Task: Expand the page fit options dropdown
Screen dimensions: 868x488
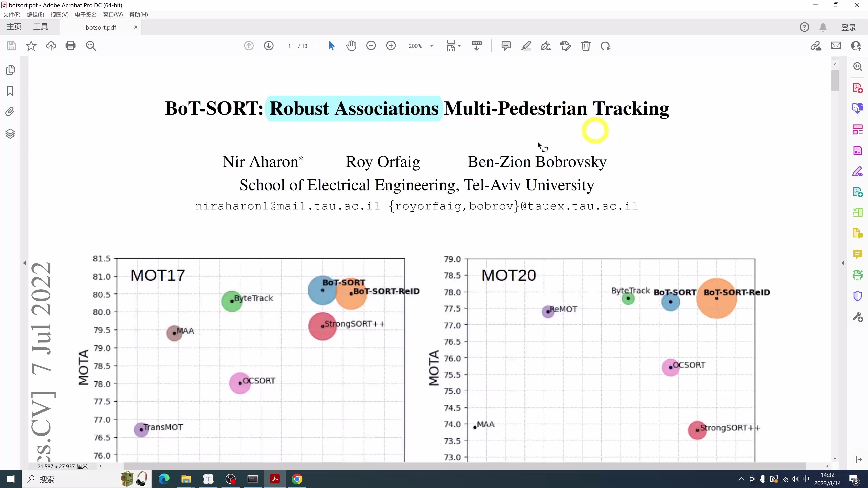Action: tap(459, 46)
